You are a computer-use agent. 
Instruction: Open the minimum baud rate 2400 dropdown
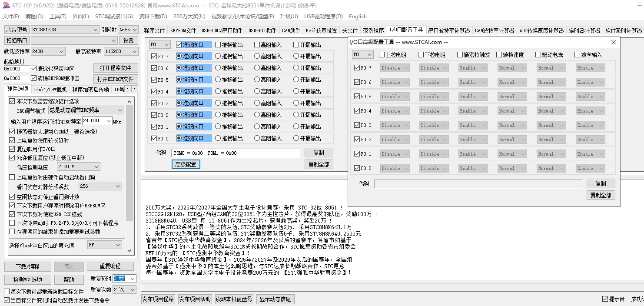click(48, 51)
